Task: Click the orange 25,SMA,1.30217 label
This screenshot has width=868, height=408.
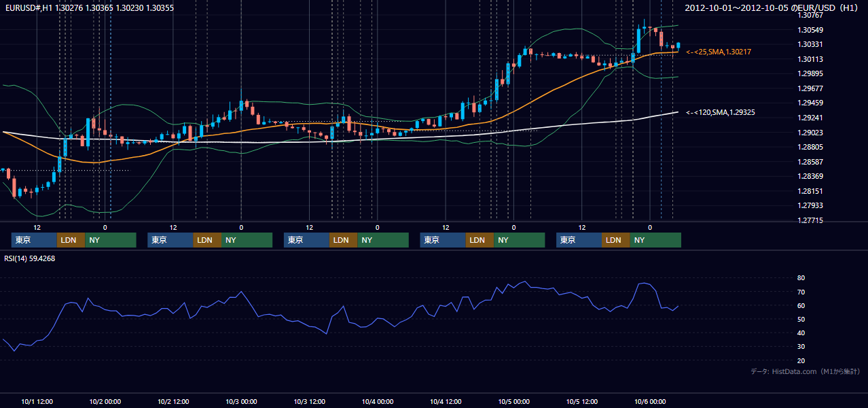Action: pos(719,52)
